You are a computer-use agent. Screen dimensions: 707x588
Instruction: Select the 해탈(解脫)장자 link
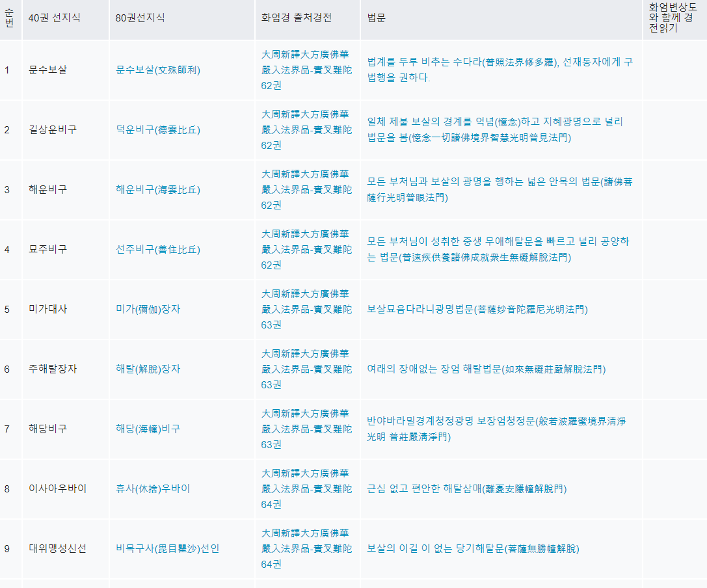(x=148, y=369)
